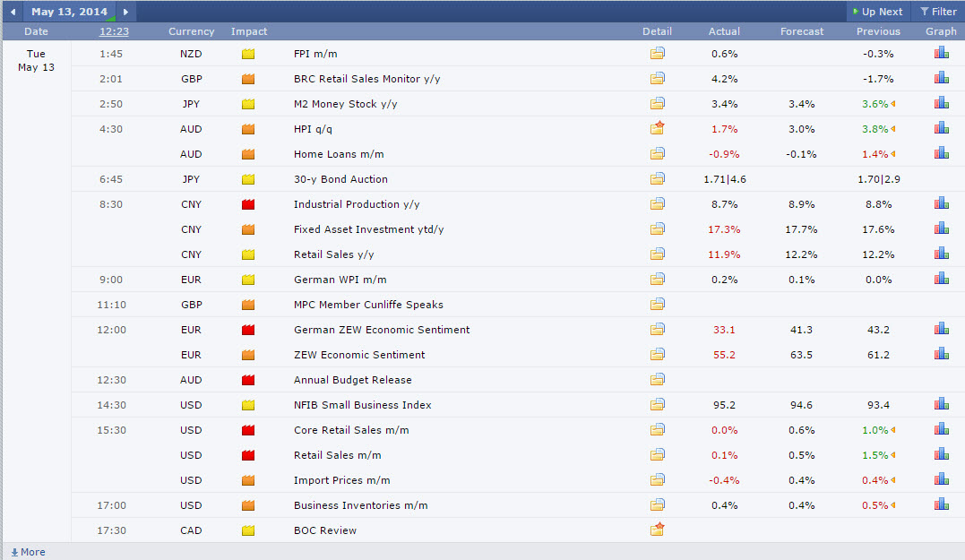Click revised previous arrow for Core Retail 1.0%
This screenshot has height=560, width=965.
tap(893, 430)
